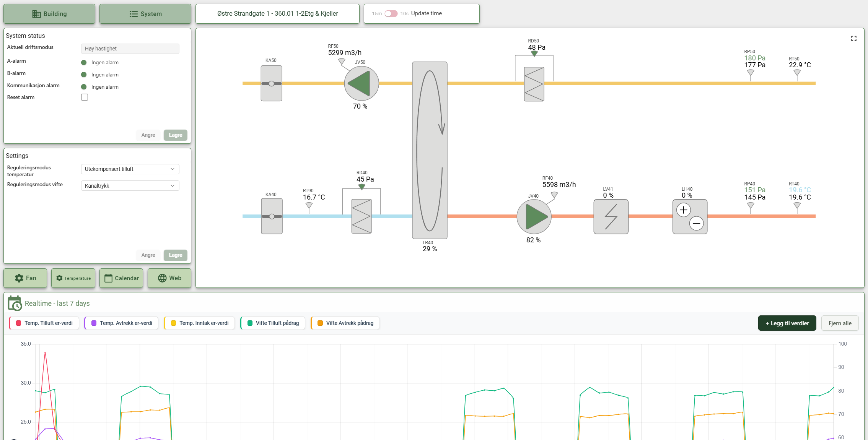Click the Fjern alle button
The height and width of the screenshot is (440, 868).
tap(840, 323)
